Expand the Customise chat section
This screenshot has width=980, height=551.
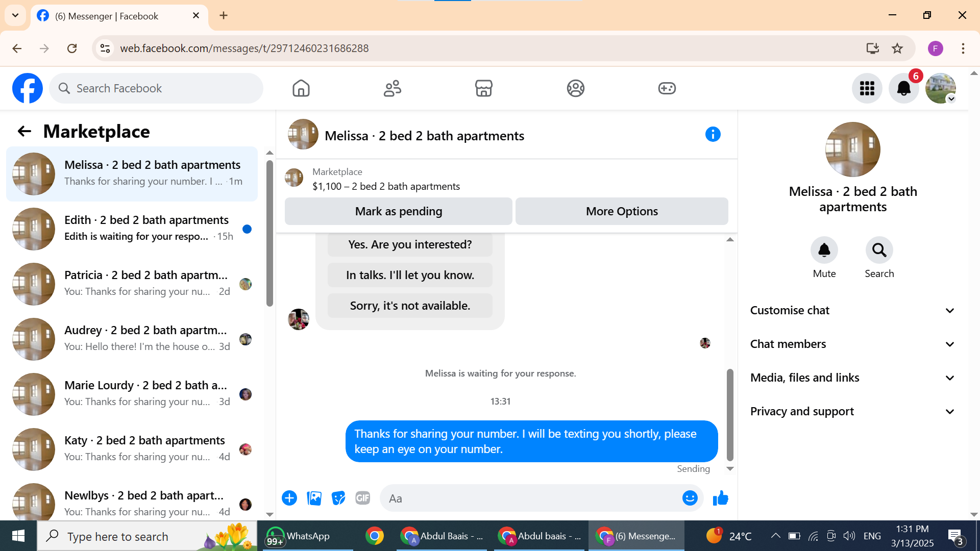[x=852, y=311]
